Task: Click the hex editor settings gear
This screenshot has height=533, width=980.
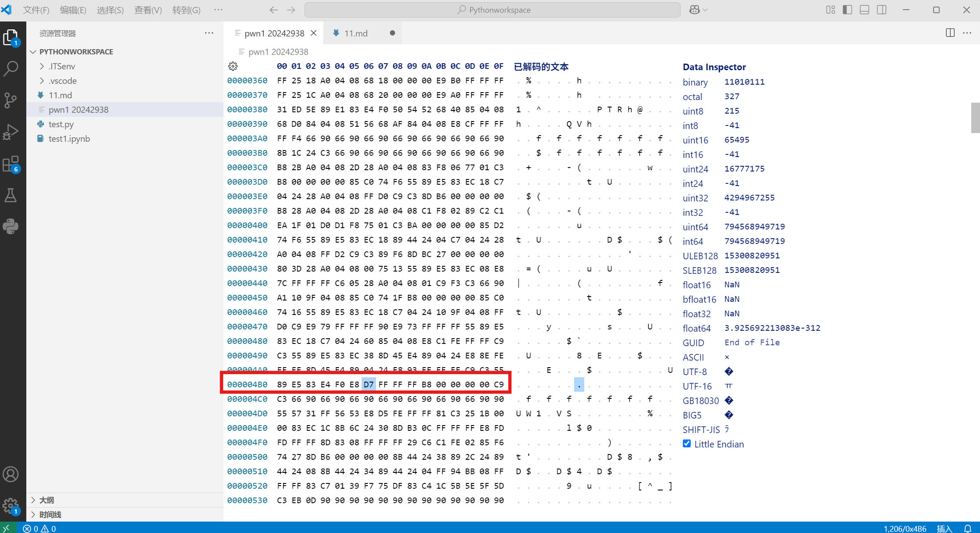Action: click(x=233, y=66)
